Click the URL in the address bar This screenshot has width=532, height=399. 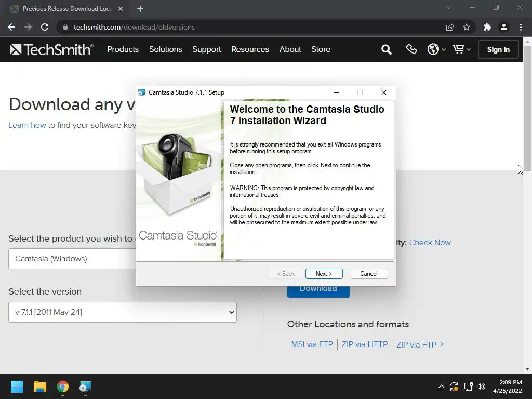click(134, 27)
